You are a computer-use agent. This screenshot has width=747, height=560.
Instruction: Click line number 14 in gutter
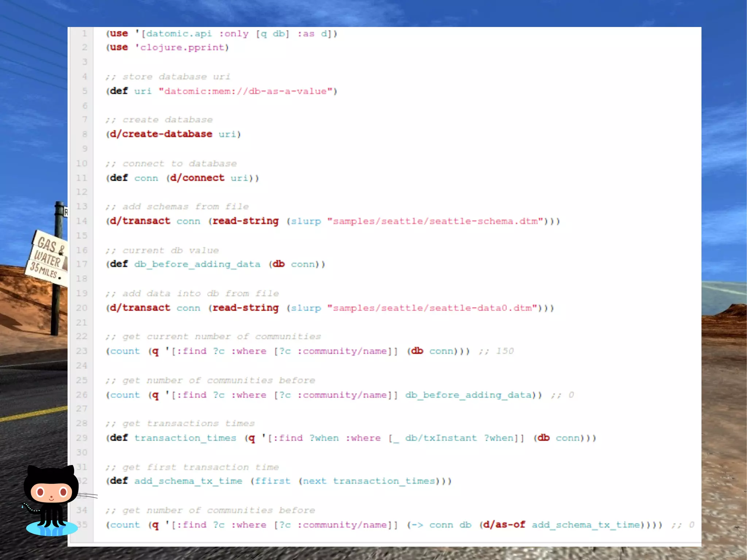(82, 221)
